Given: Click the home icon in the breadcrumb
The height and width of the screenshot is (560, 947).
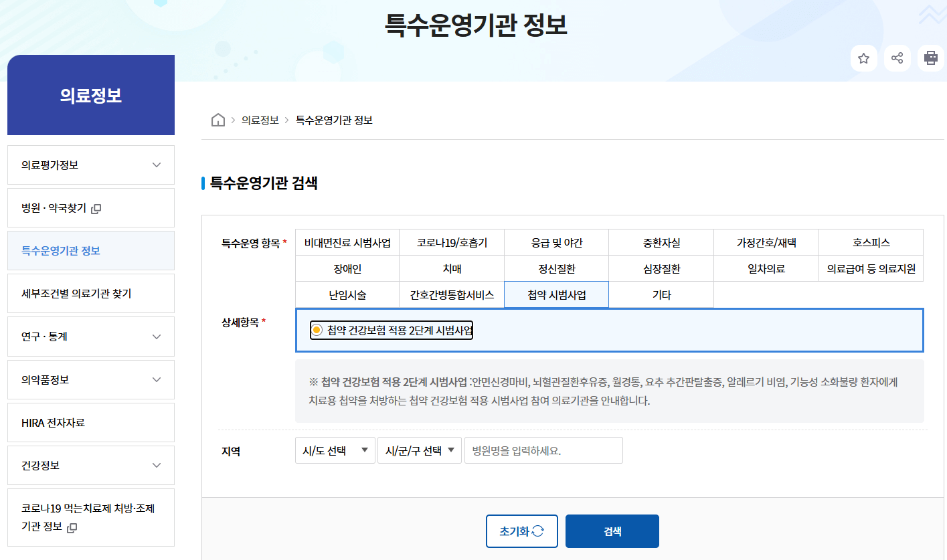Looking at the screenshot, I should (x=218, y=120).
